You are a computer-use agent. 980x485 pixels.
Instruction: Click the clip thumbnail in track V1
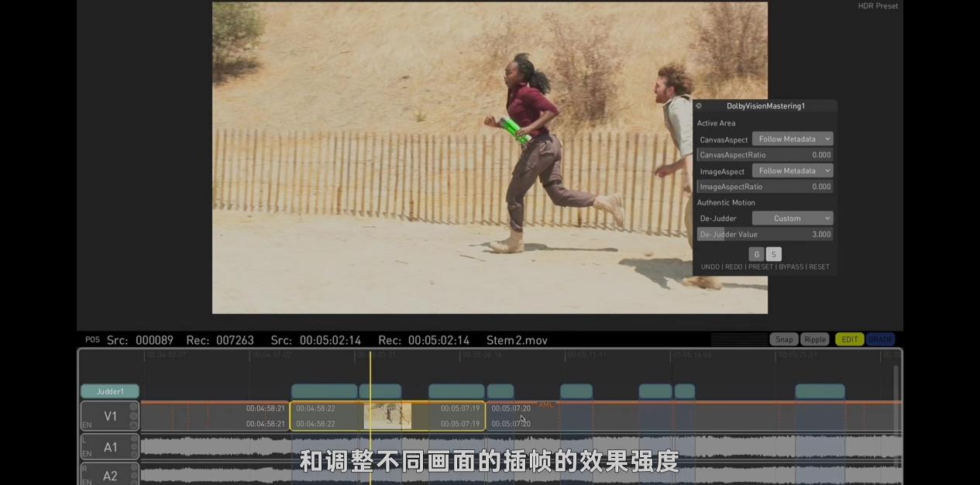point(387,416)
